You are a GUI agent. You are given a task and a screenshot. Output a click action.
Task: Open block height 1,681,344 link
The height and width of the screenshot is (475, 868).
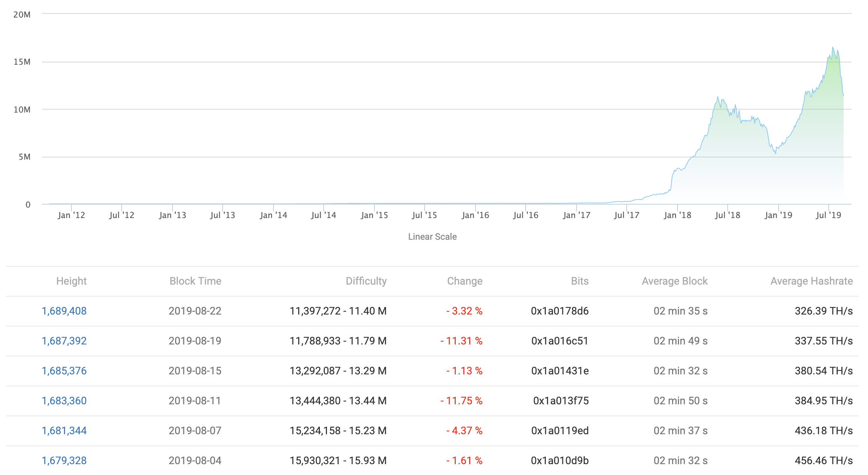click(x=64, y=430)
